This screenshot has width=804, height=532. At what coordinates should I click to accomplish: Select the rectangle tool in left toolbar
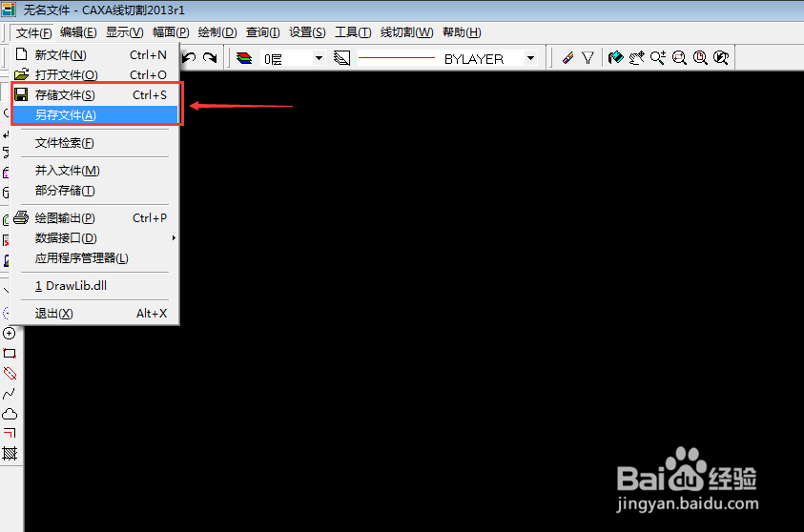(10, 353)
